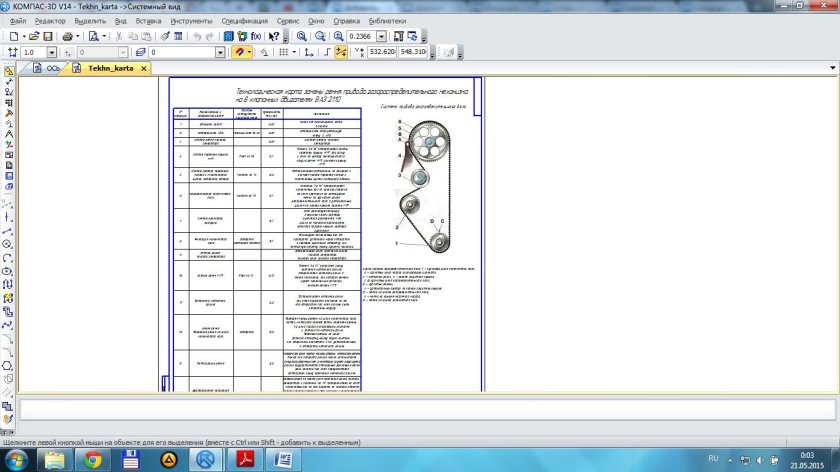Viewport: 840px width, 472px height.
Task: Open the Variables f(x) panel
Action: pyautogui.click(x=257, y=36)
